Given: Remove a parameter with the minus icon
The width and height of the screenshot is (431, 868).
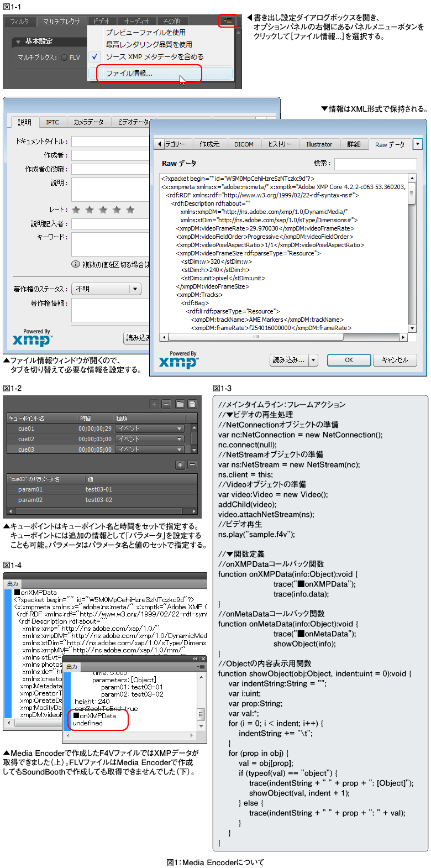Looking at the screenshot, I should (192, 465).
